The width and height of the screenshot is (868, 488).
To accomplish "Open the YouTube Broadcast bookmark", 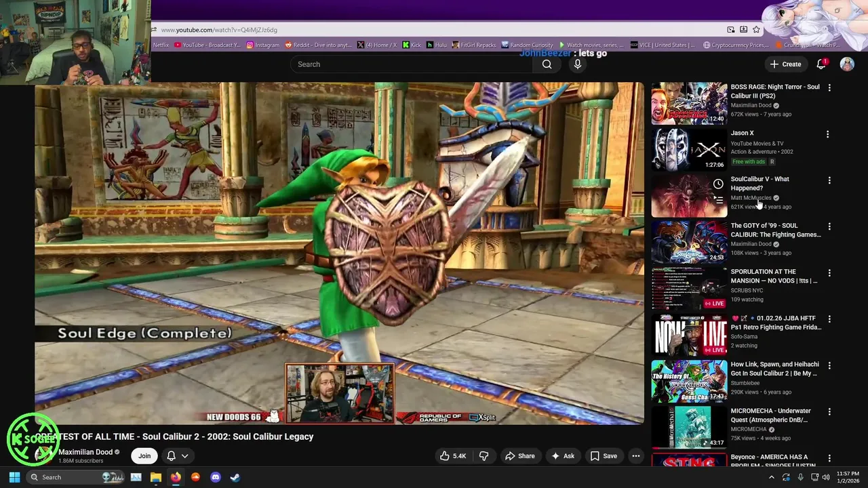I will (x=208, y=45).
